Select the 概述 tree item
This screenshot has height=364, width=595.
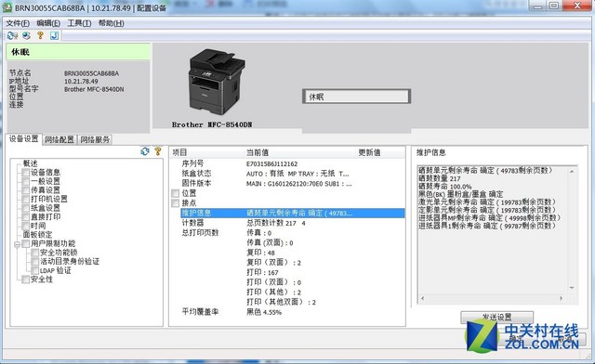(x=30, y=163)
